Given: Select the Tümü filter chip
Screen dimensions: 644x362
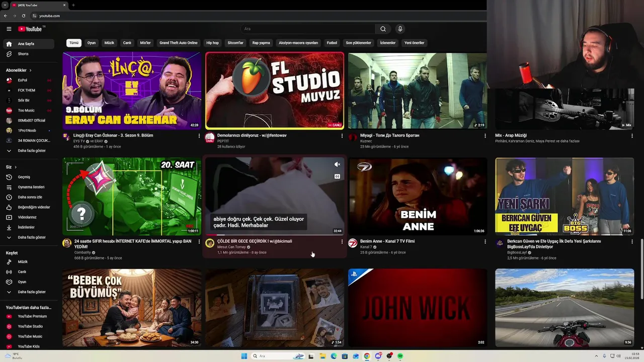Looking at the screenshot, I should (x=74, y=43).
